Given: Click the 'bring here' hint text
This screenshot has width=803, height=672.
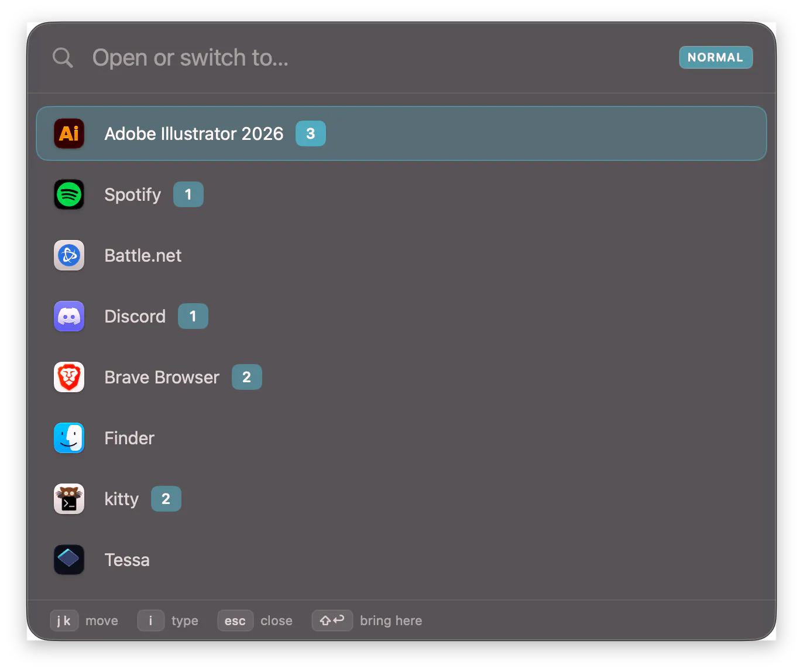Looking at the screenshot, I should click(x=391, y=620).
